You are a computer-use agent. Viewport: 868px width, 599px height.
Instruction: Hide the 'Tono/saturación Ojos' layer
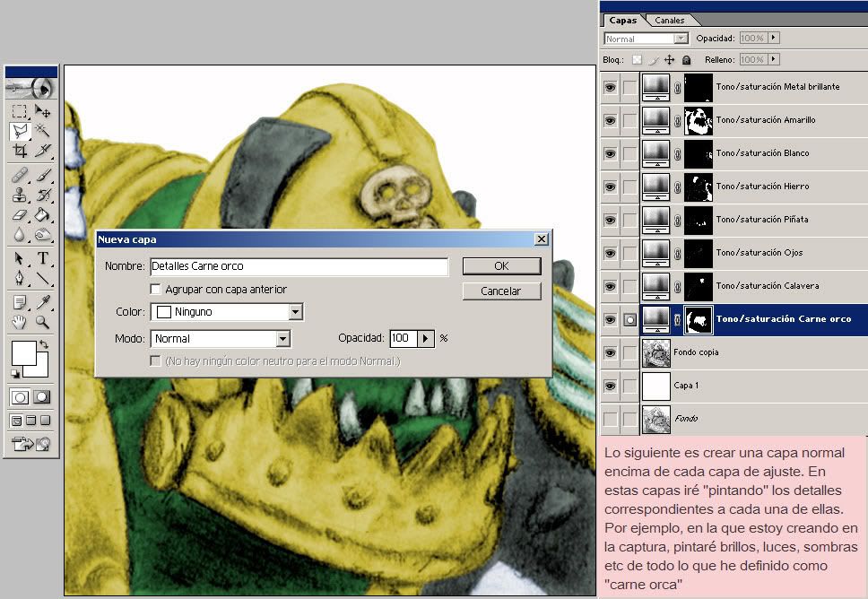(610, 253)
